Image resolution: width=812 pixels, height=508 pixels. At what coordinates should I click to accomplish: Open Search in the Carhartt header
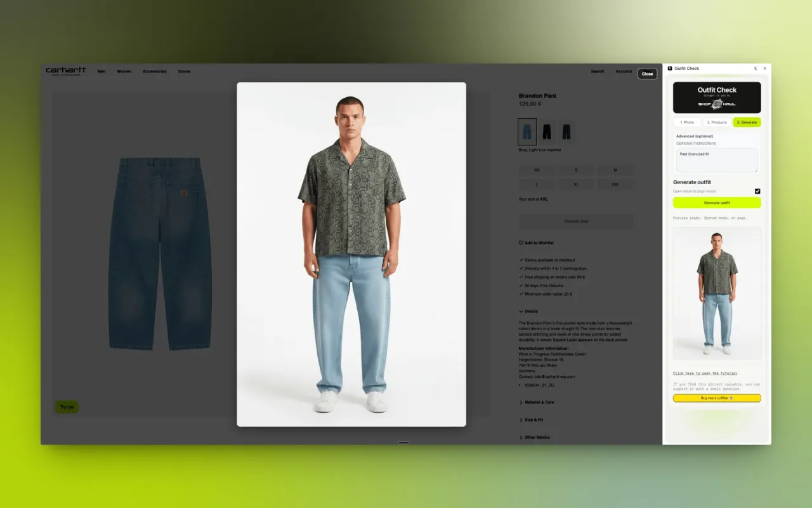pos(598,72)
